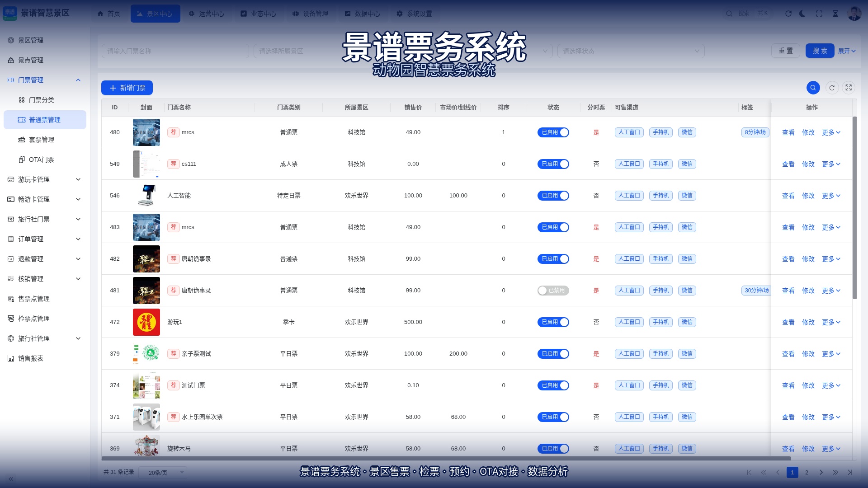The height and width of the screenshot is (488, 868).
Task: Switch to the 设备管理 tab
Action: point(311,14)
